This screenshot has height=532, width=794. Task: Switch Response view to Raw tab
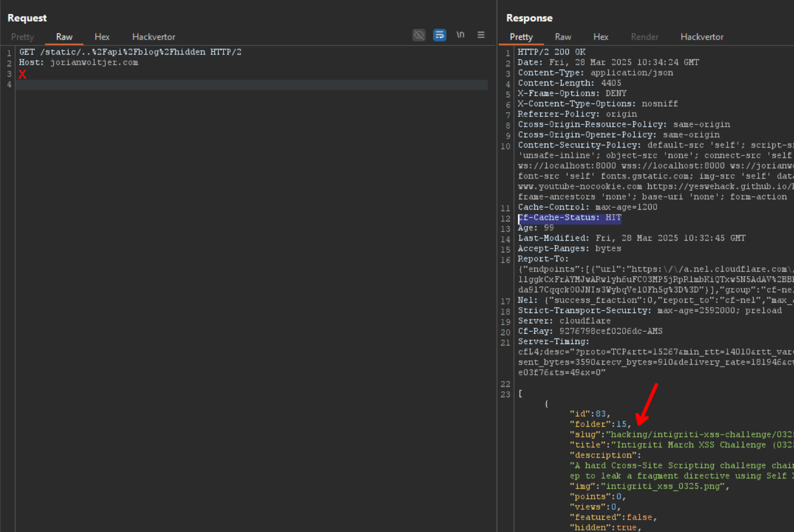click(563, 37)
